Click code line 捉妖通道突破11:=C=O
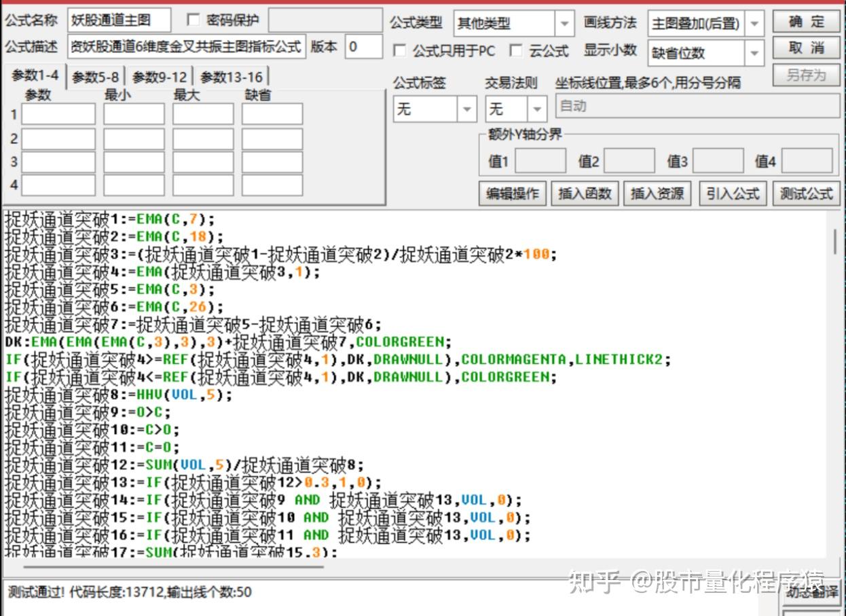Image resolution: width=846 pixels, height=616 pixels. [x=92, y=448]
